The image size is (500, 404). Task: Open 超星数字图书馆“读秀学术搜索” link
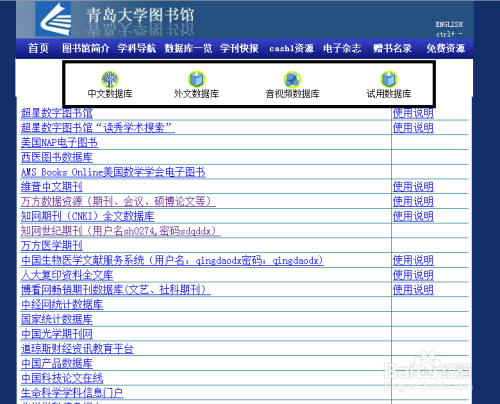(x=98, y=128)
